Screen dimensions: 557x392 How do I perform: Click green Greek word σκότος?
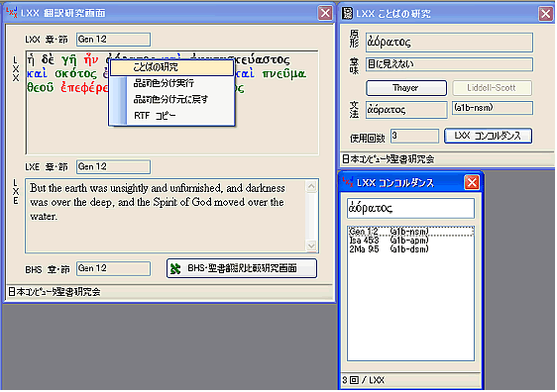(x=75, y=74)
